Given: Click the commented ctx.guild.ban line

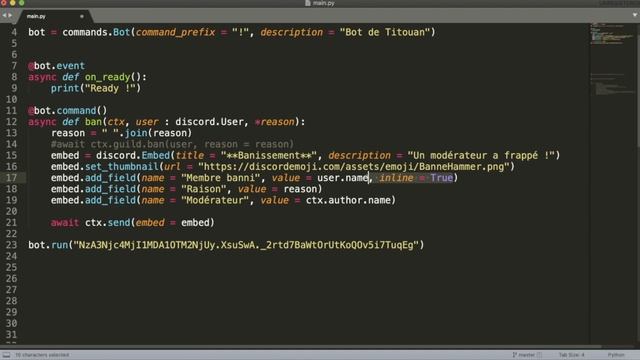Looking at the screenshot, I should pos(172,144).
